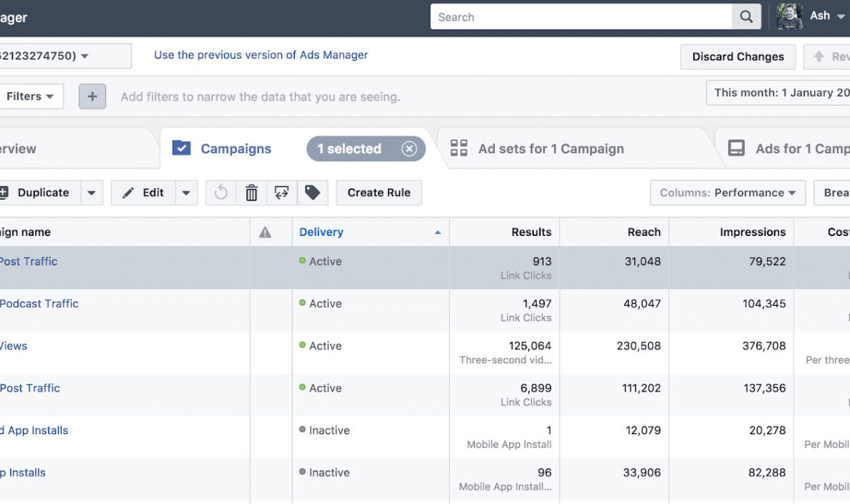Image resolution: width=850 pixels, height=504 pixels.
Task: Click the export/import arrows icon
Action: pos(282,192)
